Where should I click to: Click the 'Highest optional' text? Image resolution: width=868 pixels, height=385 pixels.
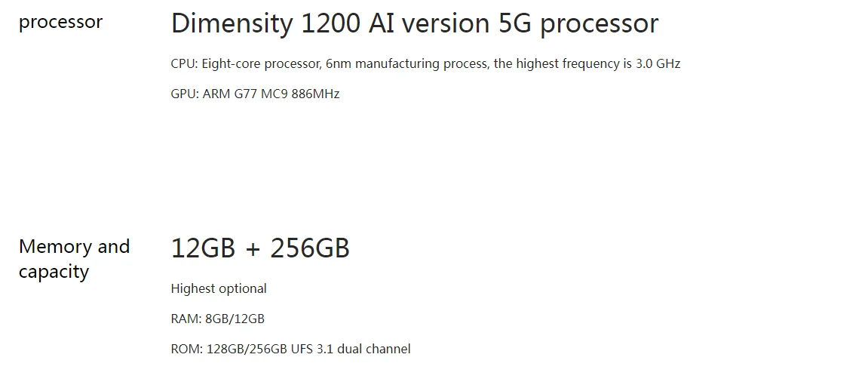click(219, 289)
